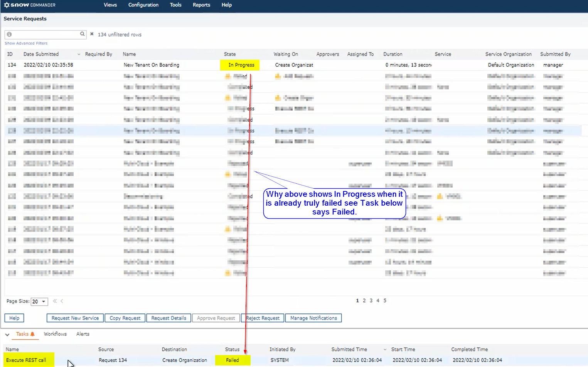Go to the first page with the double-arrow icon
Image resolution: width=588 pixels, height=367 pixels.
click(55, 301)
